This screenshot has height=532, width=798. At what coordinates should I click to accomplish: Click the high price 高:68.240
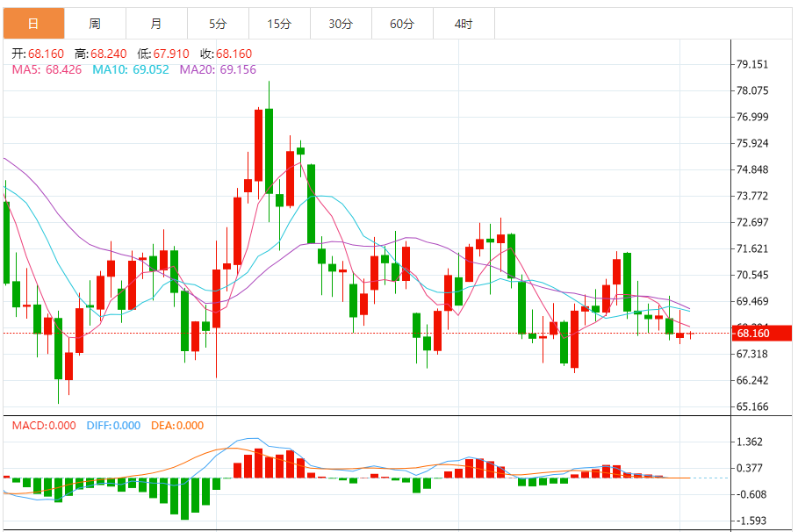click(101, 54)
